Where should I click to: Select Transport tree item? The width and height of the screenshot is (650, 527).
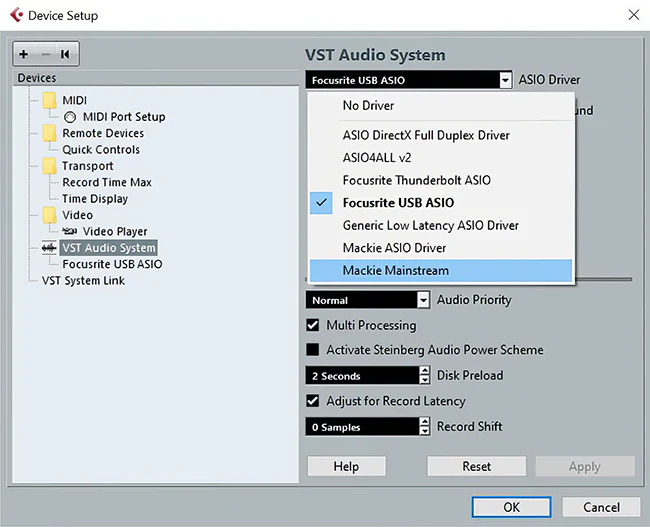[x=87, y=166]
